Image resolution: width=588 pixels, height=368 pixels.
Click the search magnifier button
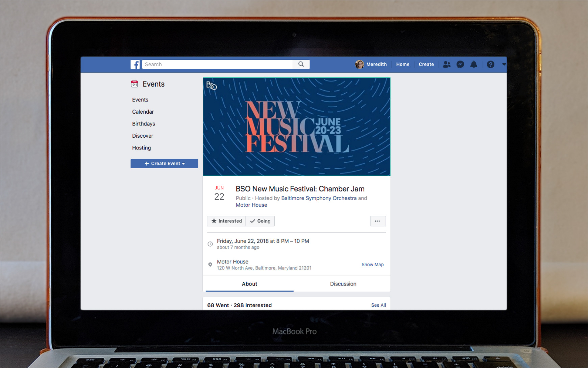(301, 64)
